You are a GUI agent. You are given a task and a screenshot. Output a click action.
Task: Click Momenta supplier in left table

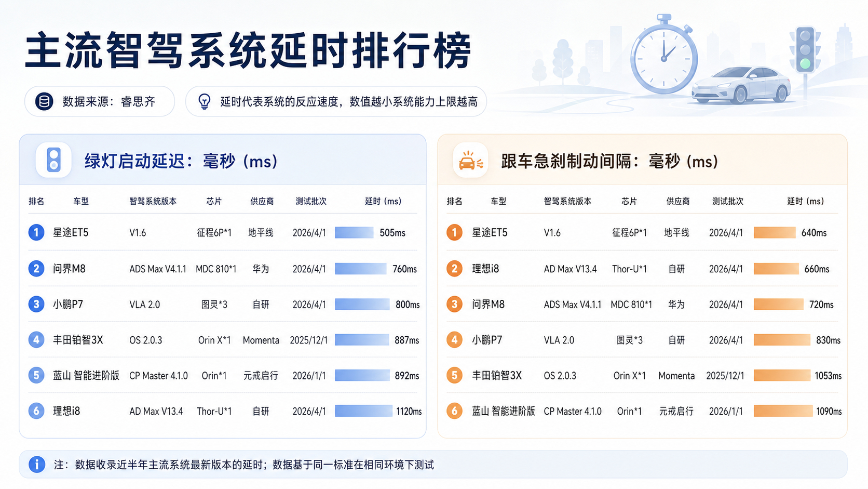261,340
